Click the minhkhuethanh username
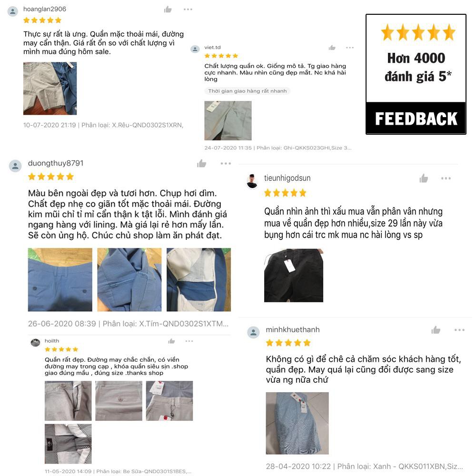This screenshot has height=476, width=476. pyautogui.click(x=293, y=330)
